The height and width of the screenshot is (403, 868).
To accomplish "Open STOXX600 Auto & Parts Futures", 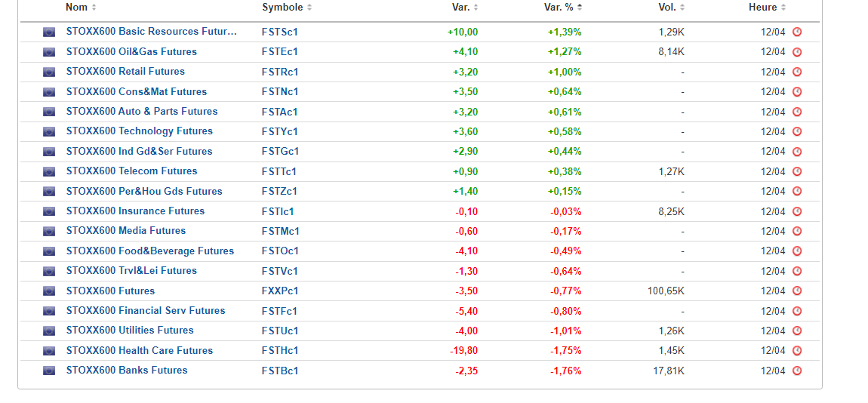I will coord(141,112).
